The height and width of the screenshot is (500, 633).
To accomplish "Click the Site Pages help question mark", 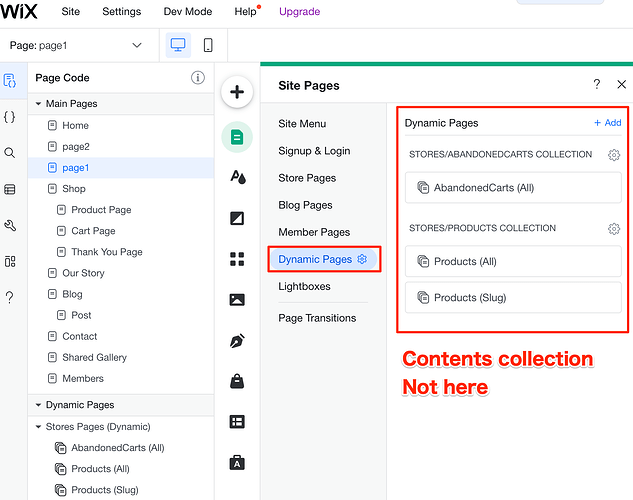I will pyautogui.click(x=597, y=84).
